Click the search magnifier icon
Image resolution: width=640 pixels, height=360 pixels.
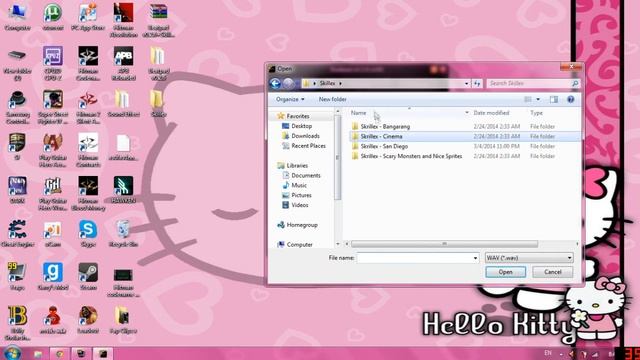point(575,84)
